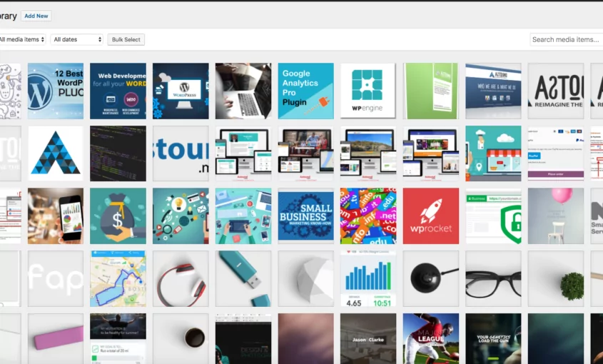
Task: Select the green plant ball thumbnail
Action: point(556,278)
